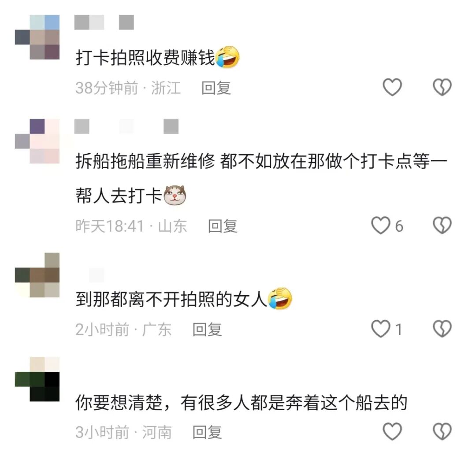The width and height of the screenshot is (476, 455).
Task: Reply to the 3小时前 河南 comment
Action: tap(207, 432)
